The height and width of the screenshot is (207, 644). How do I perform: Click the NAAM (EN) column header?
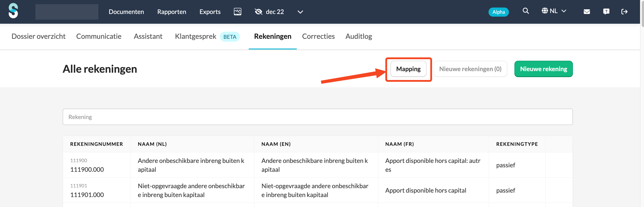point(276,144)
